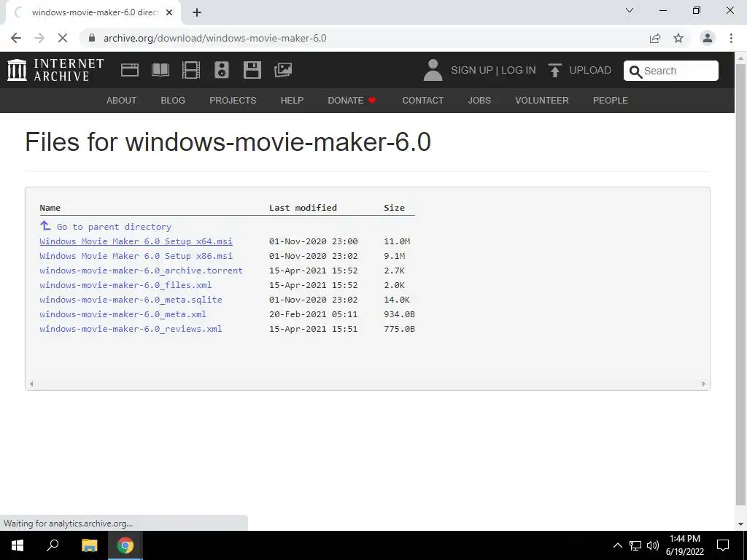Open windows-movie-maker-6.0_meta.xml link

(x=123, y=314)
